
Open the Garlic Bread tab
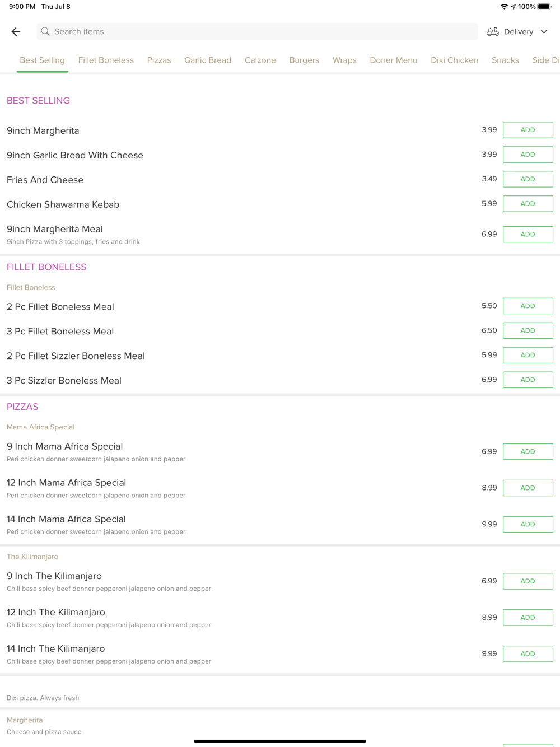[x=208, y=60]
